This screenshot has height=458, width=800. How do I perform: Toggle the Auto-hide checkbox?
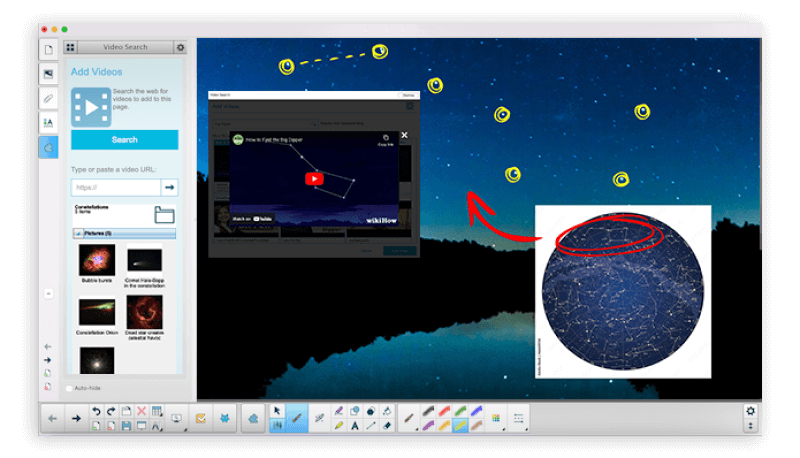69,388
